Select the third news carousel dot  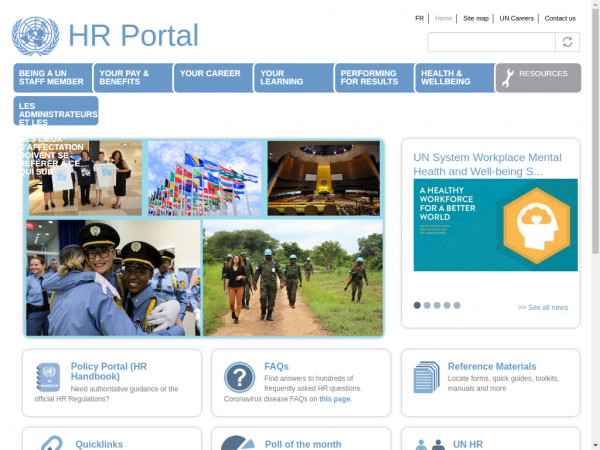coord(437,305)
